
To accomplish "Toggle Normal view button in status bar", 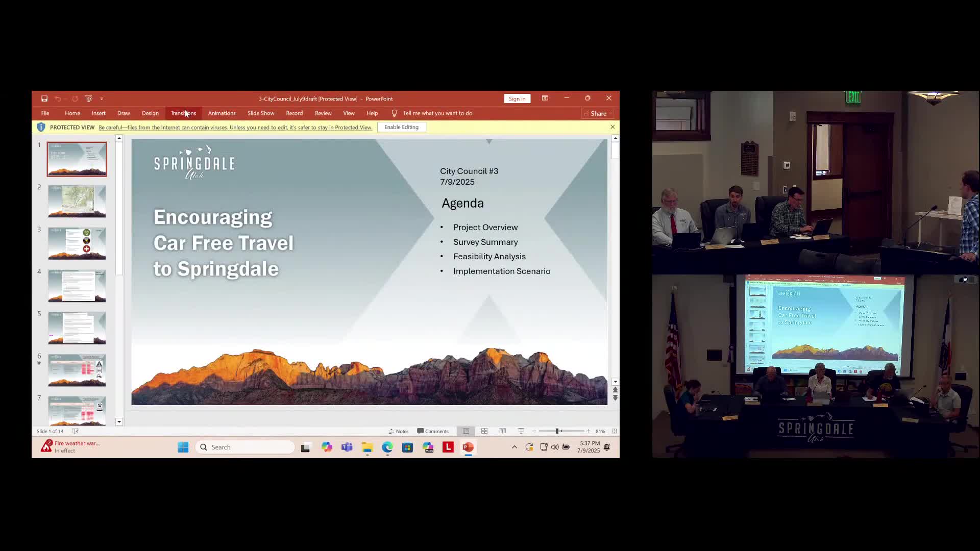I will pyautogui.click(x=466, y=431).
